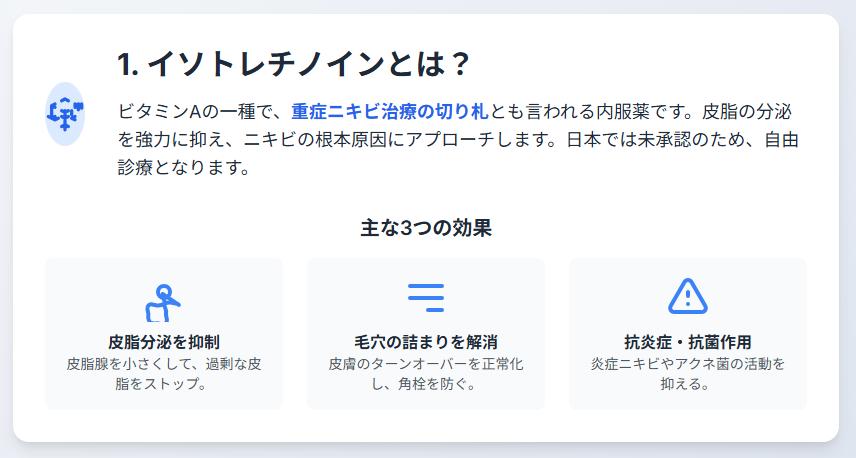
Task: Click the card title 皮脂分泌を抑制
Action: pyautogui.click(x=164, y=342)
